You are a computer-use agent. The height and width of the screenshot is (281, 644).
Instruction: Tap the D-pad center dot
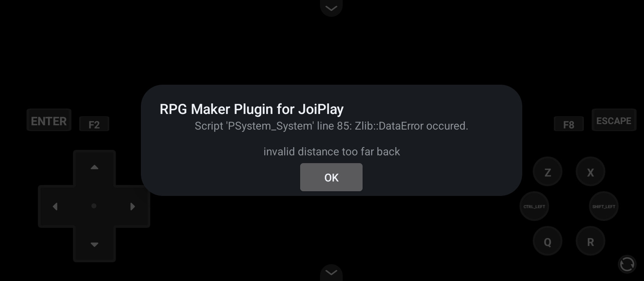pos(94,206)
